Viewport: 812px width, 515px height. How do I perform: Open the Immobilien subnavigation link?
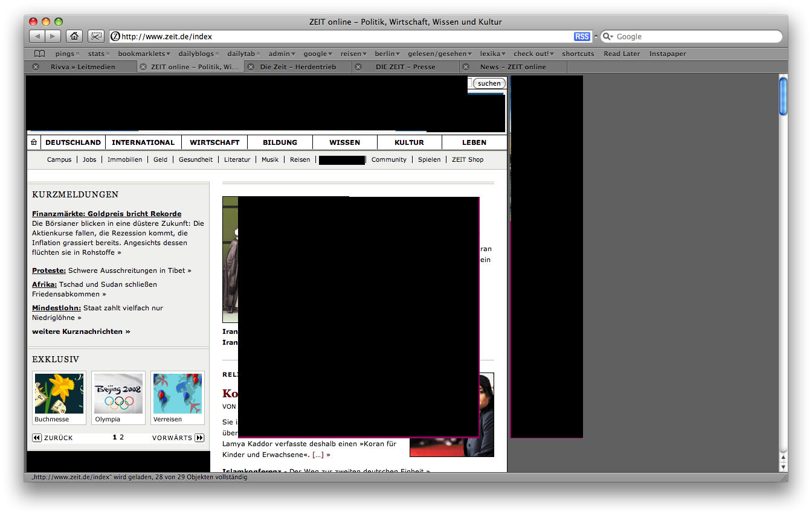coord(125,159)
